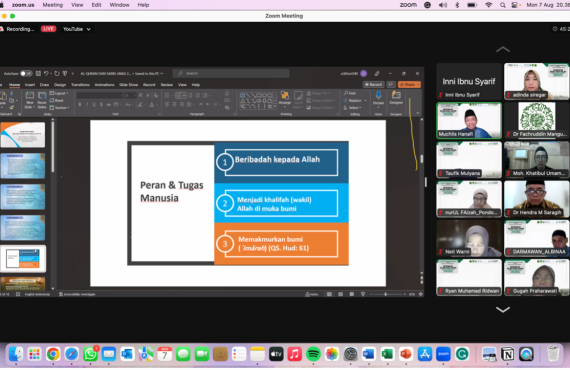Switch to Reading View icon
The height and width of the screenshot is (370, 570).
pyautogui.click(x=352, y=294)
